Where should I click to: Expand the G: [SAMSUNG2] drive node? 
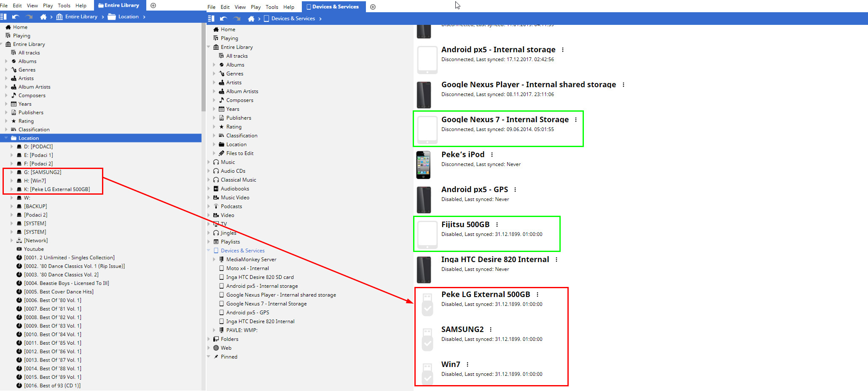click(x=12, y=172)
